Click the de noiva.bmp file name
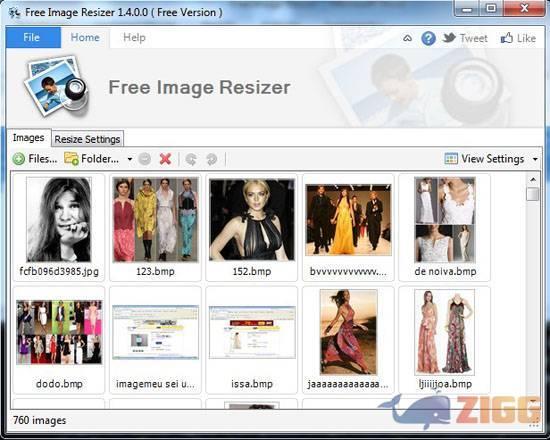Image resolution: width=550 pixels, height=440 pixels. [445, 271]
